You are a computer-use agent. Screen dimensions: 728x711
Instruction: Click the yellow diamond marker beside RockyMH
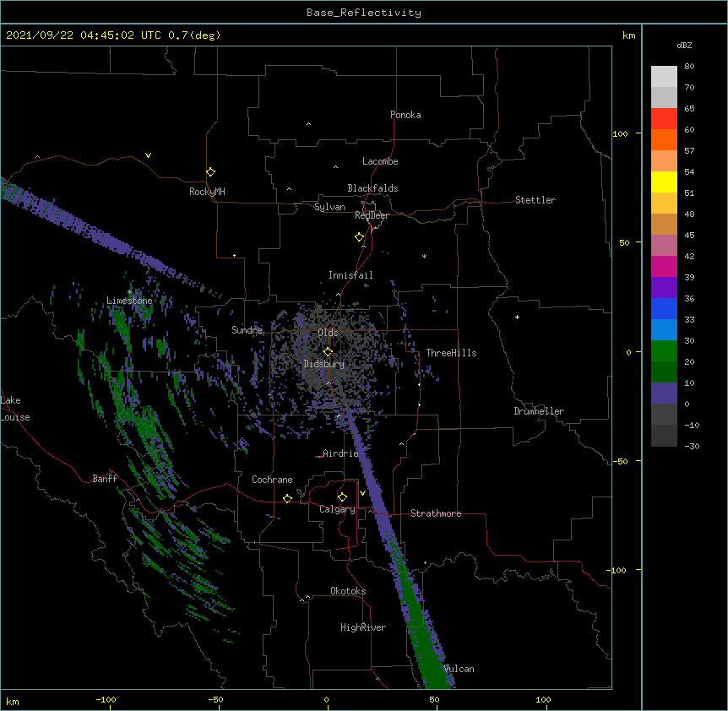[x=210, y=172]
